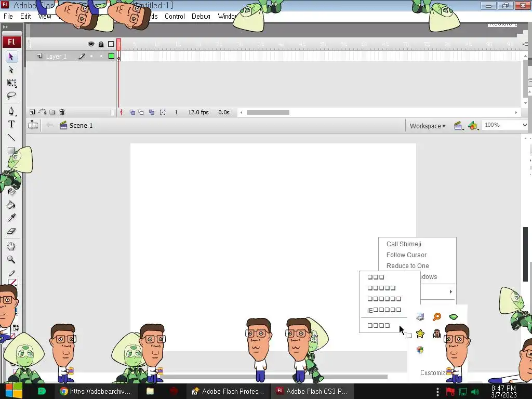The width and height of the screenshot is (532, 399).
Task: Select the Line tool
Action: click(11, 137)
